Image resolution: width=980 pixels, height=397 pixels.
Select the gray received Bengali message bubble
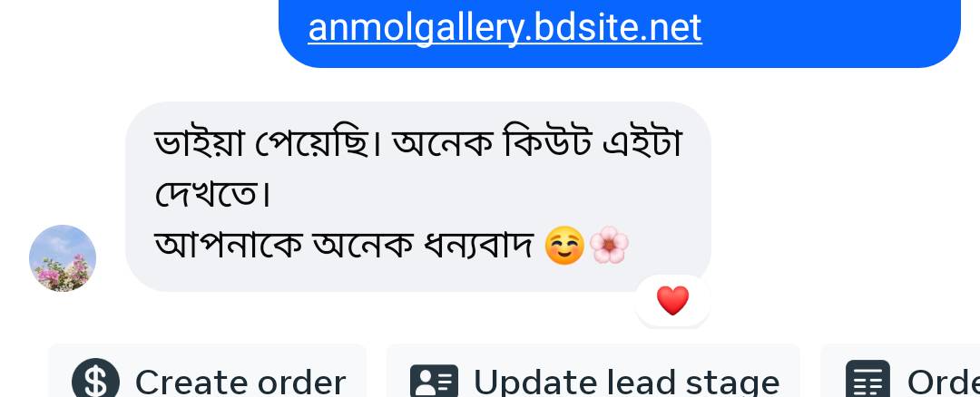pyautogui.click(x=418, y=197)
